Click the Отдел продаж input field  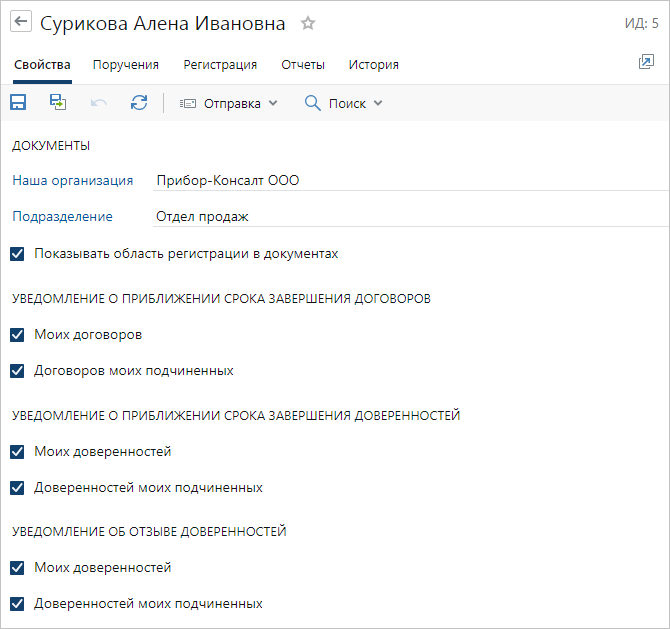[x=400, y=216]
